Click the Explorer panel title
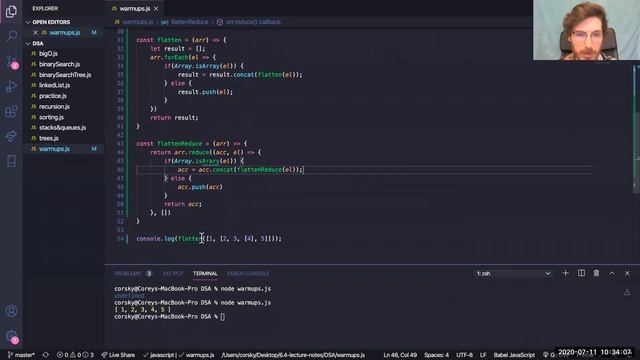The width and height of the screenshot is (640, 360). click(45, 8)
